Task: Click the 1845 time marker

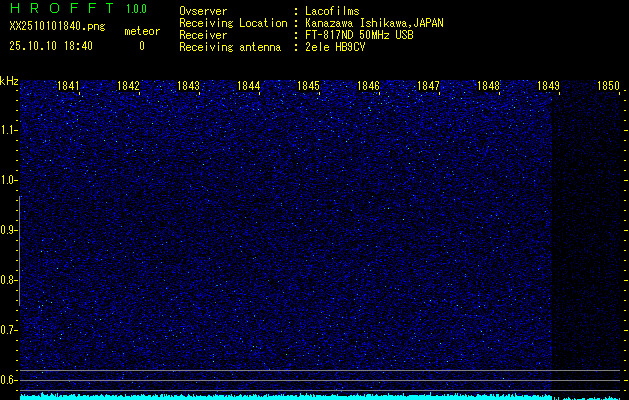Action: pyautogui.click(x=308, y=86)
